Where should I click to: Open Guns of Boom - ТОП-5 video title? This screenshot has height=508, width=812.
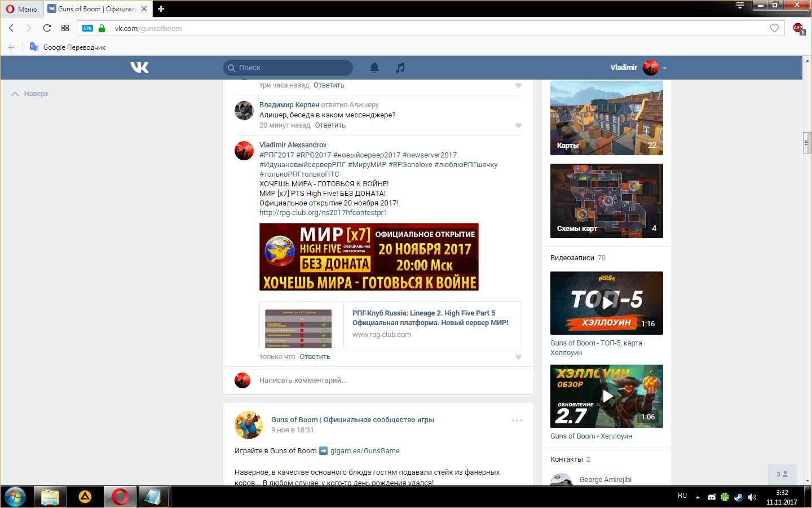point(596,348)
